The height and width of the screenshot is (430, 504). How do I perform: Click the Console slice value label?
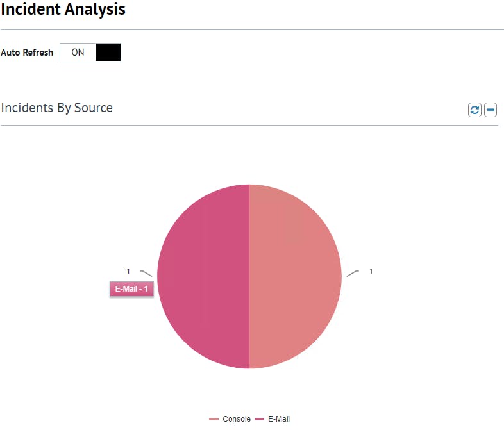(x=371, y=272)
